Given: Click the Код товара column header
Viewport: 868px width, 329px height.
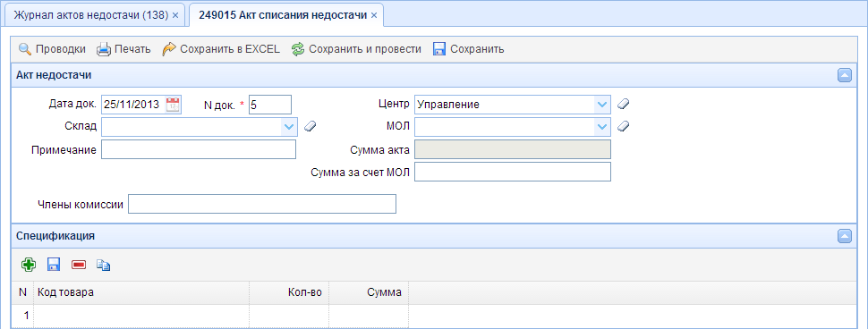Looking at the screenshot, I should tap(141, 292).
